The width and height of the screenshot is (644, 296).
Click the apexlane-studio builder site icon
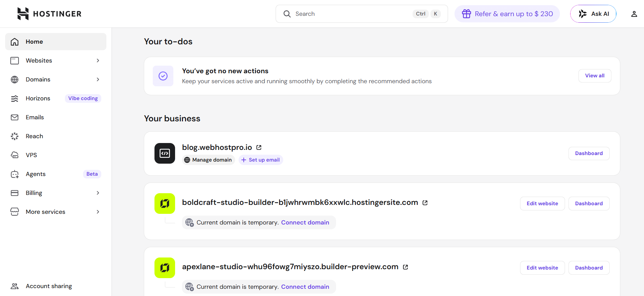(x=165, y=268)
